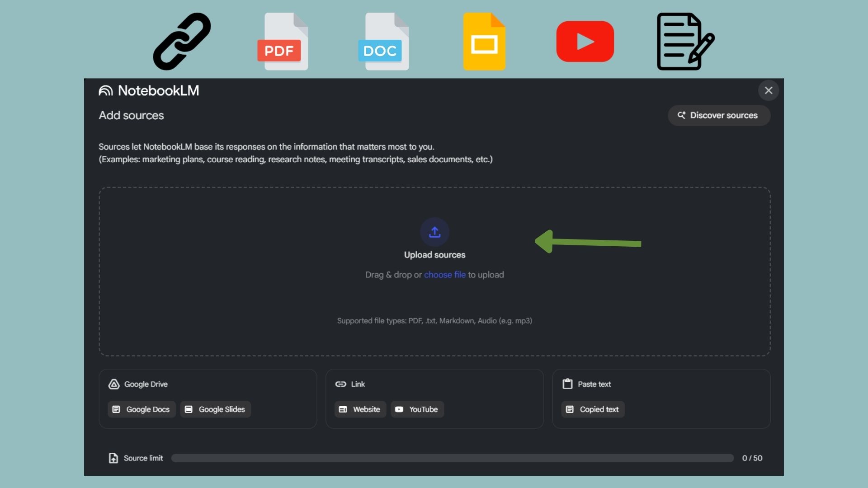
Task: Click the notepad with pencil icon
Action: pos(685,42)
